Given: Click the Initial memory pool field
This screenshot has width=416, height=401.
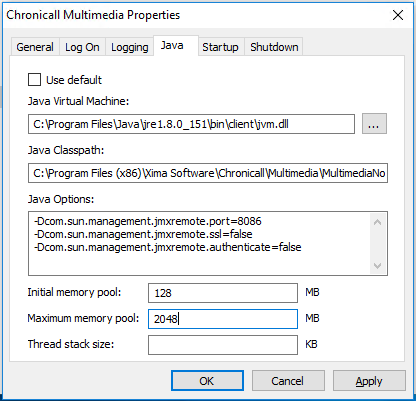Looking at the screenshot, I should 223,293.
